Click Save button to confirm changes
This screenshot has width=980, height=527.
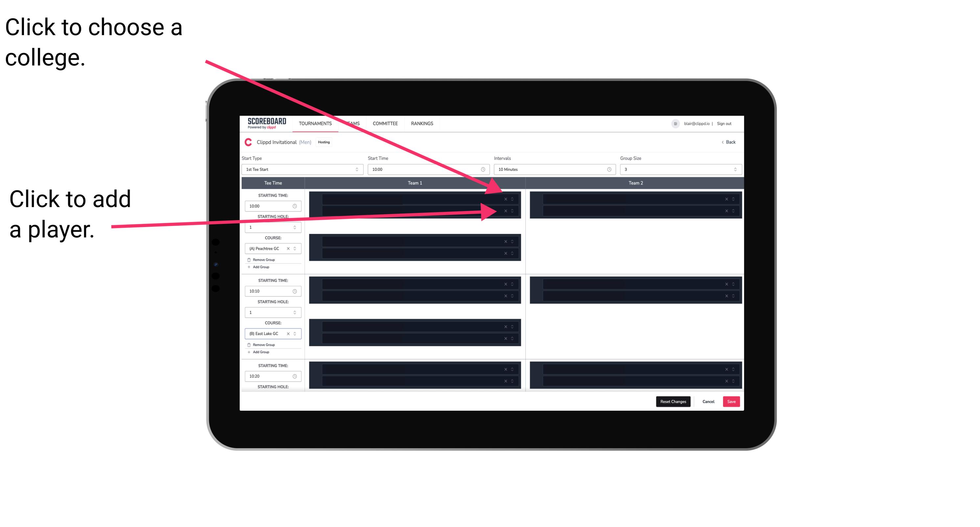tap(732, 401)
